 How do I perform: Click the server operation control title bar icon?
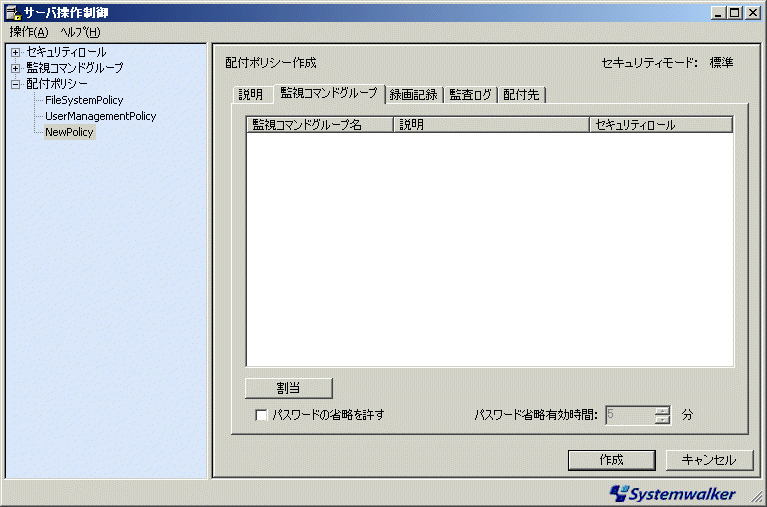(x=13, y=13)
